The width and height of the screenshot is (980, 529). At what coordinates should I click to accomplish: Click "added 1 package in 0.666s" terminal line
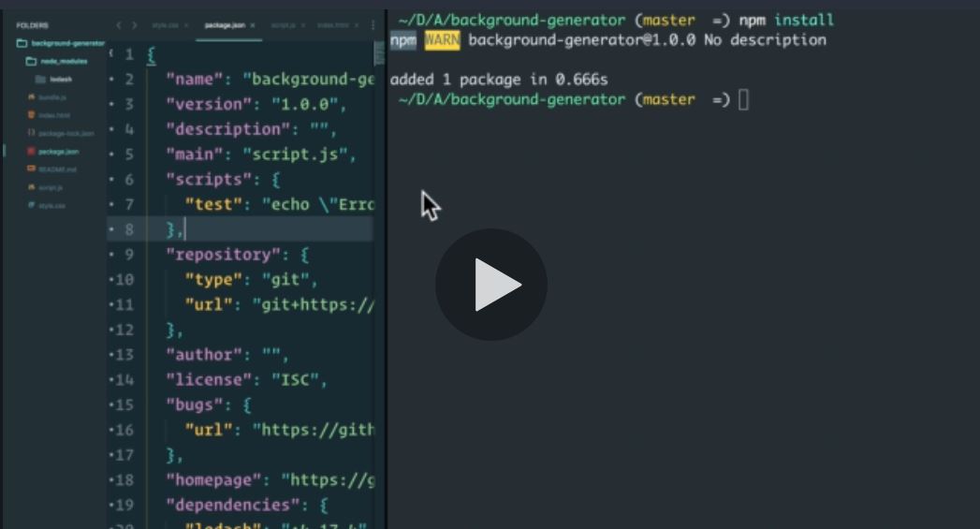click(499, 80)
